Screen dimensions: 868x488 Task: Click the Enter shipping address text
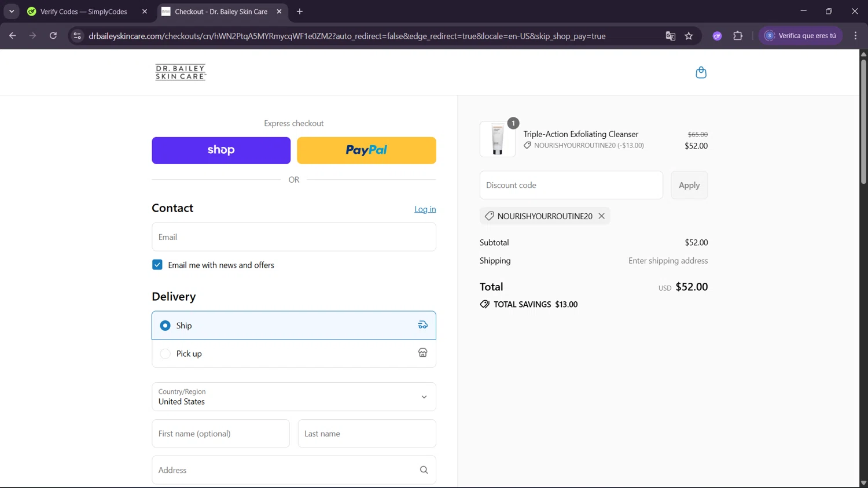(668, 261)
